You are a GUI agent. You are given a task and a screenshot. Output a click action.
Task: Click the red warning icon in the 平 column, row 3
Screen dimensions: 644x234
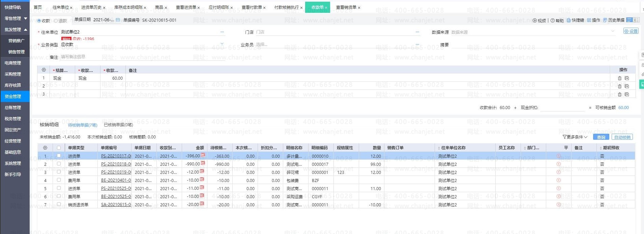click(x=559, y=172)
